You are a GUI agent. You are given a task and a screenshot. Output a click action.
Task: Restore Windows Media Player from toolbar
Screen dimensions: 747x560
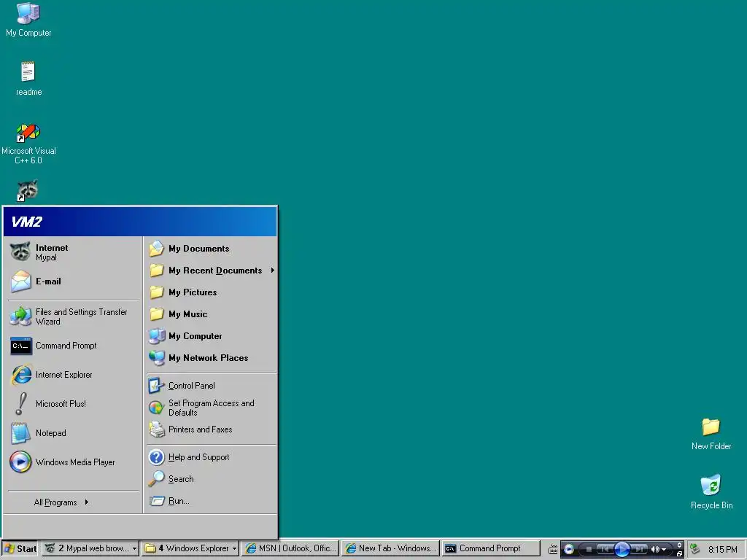679,554
